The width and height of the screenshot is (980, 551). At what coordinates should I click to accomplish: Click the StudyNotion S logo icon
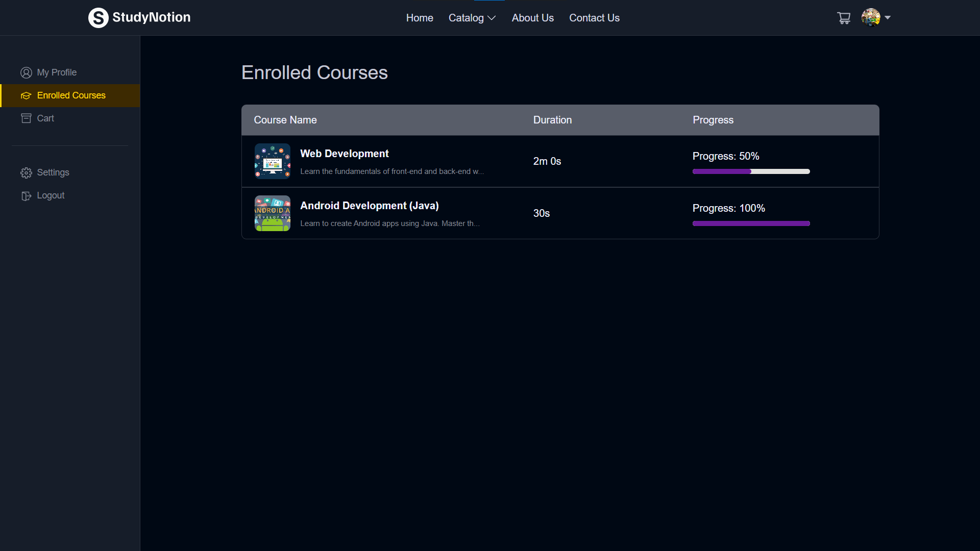(99, 18)
